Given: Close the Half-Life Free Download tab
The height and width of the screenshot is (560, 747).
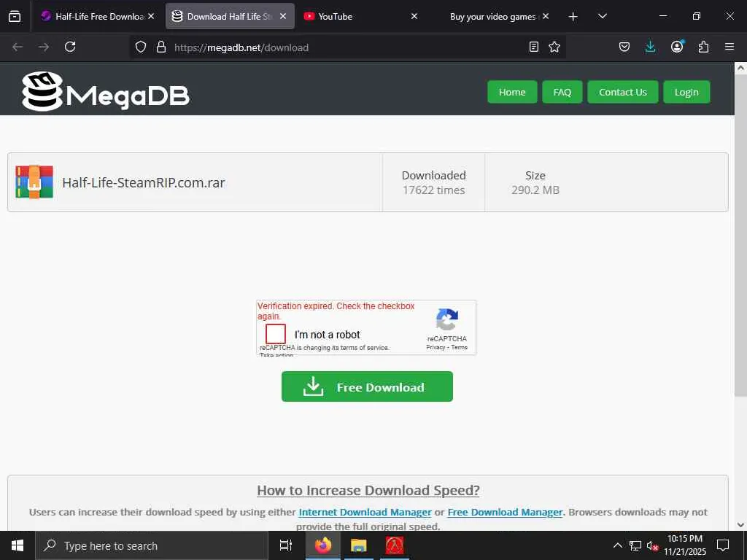Looking at the screenshot, I should (151, 16).
